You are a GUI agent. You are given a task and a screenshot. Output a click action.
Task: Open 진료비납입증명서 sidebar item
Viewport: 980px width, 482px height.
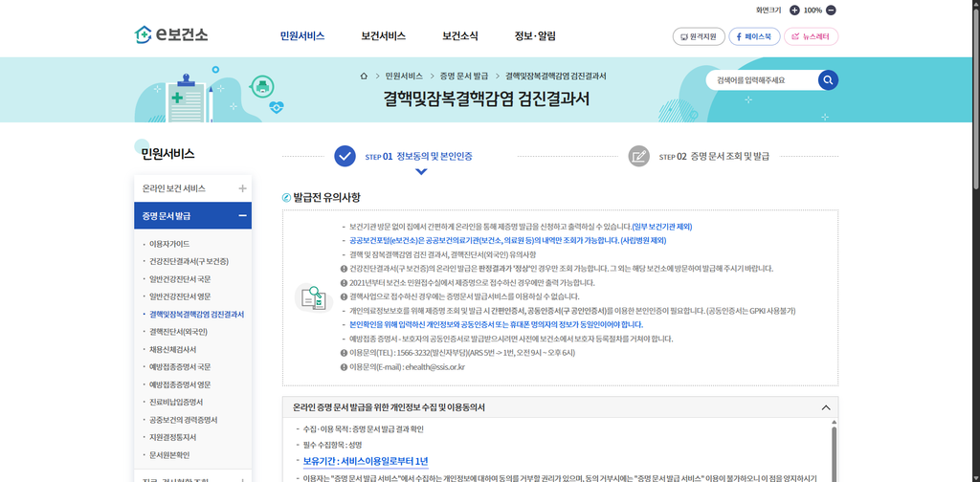coord(176,402)
